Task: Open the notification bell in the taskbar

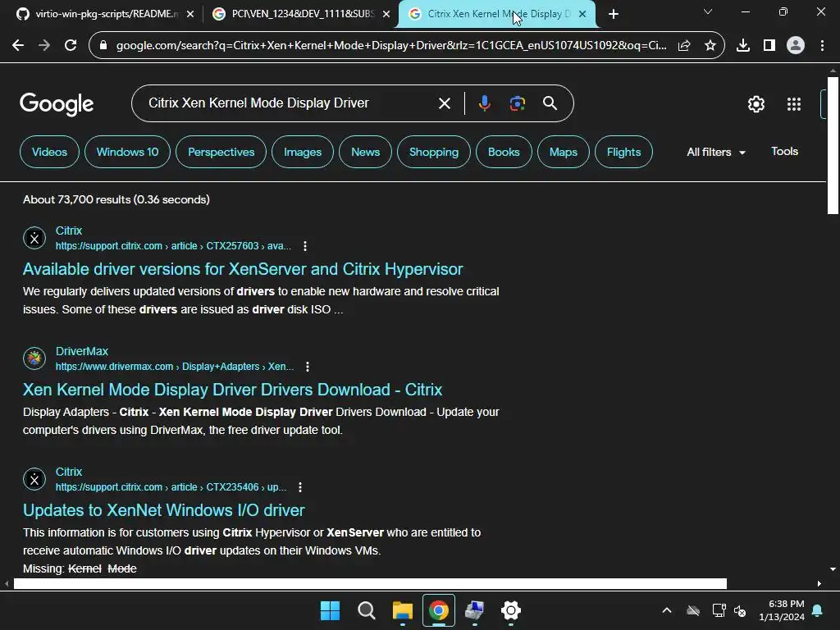Action: (818, 610)
